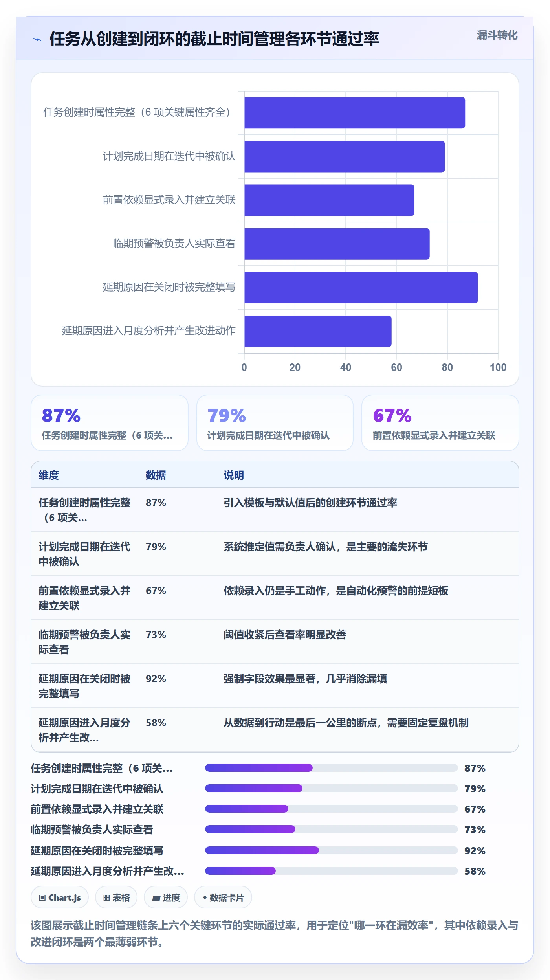Click table row name 前置依赖显式录入并建立关联

click(x=84, y=598)
